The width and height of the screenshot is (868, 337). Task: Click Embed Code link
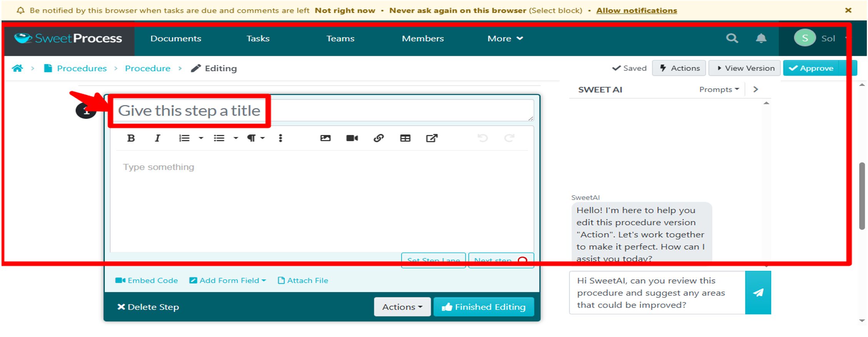(x=147, y=280)
